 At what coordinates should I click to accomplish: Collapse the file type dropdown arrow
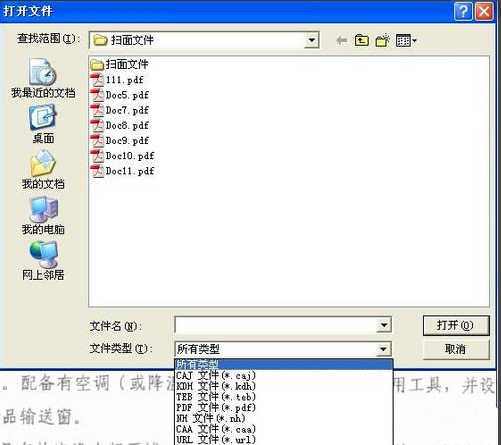click(383, 349)
